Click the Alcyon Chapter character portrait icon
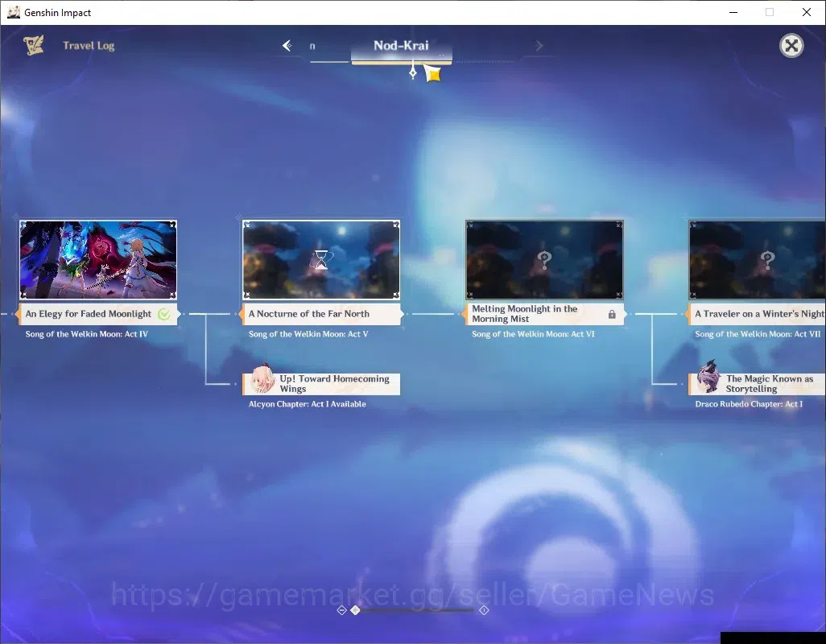 coord(262,378)
